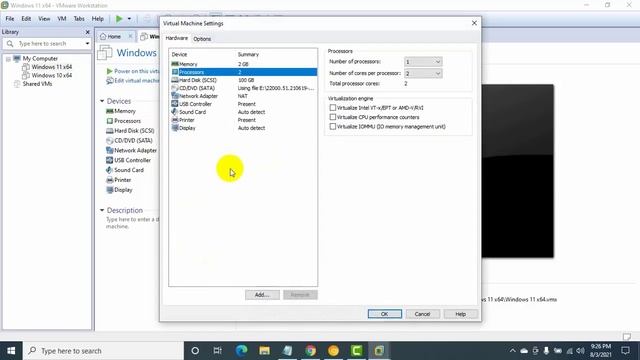Show hidden system tray icons chevron
Viewport: 640px width, 360px height.
coord(512,351)
